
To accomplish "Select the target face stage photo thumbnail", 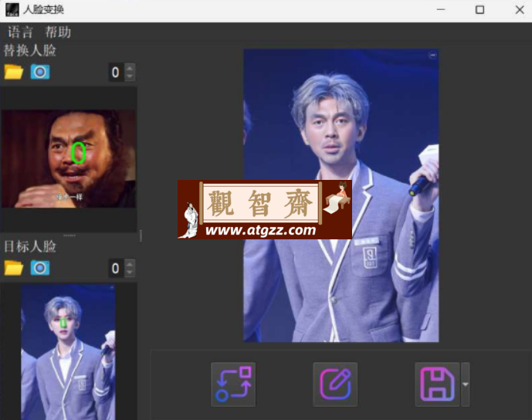I will (68, 352).
